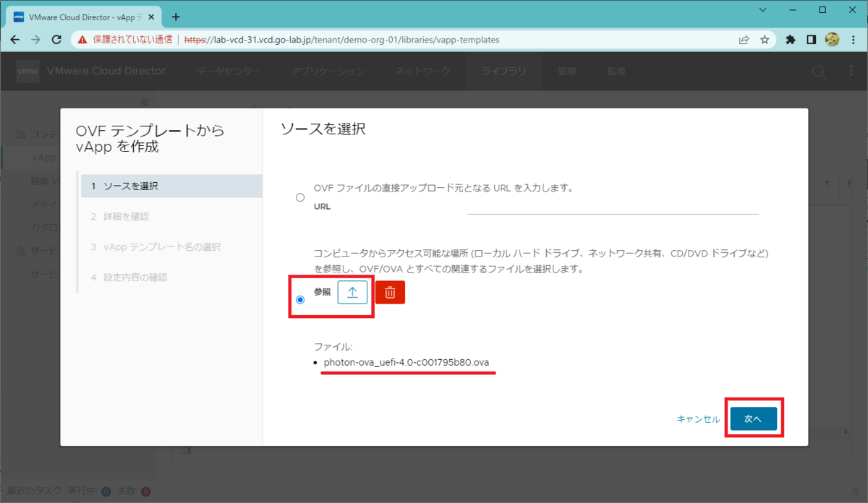Viewport: 868px width, 503px height.
Task: Click the address bar URL
Action: (x=341, y=40)
